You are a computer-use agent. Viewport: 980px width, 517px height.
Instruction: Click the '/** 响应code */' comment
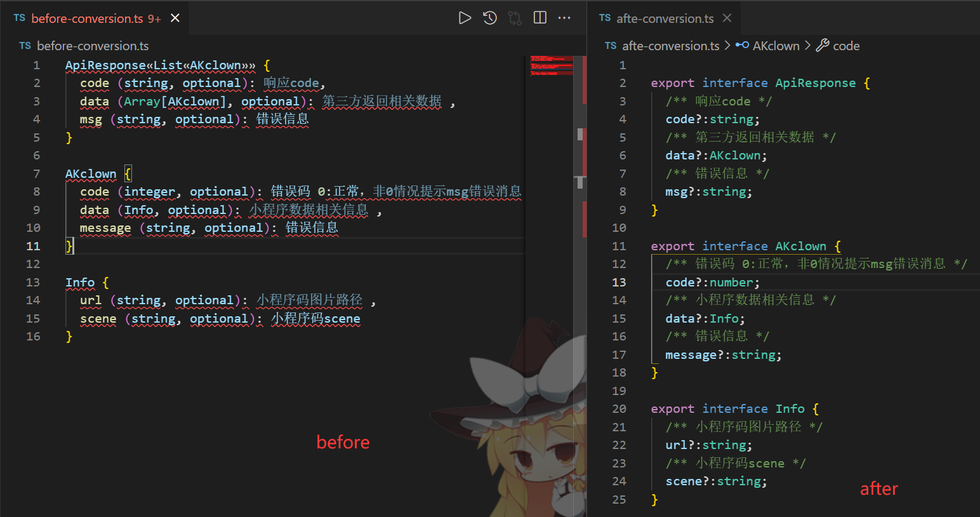(719, 102)
